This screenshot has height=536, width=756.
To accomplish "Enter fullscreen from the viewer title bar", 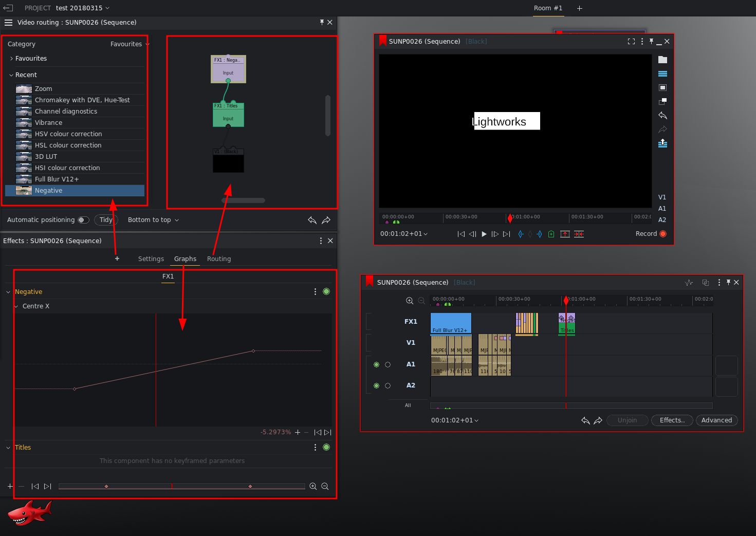I will pos(631,42).
